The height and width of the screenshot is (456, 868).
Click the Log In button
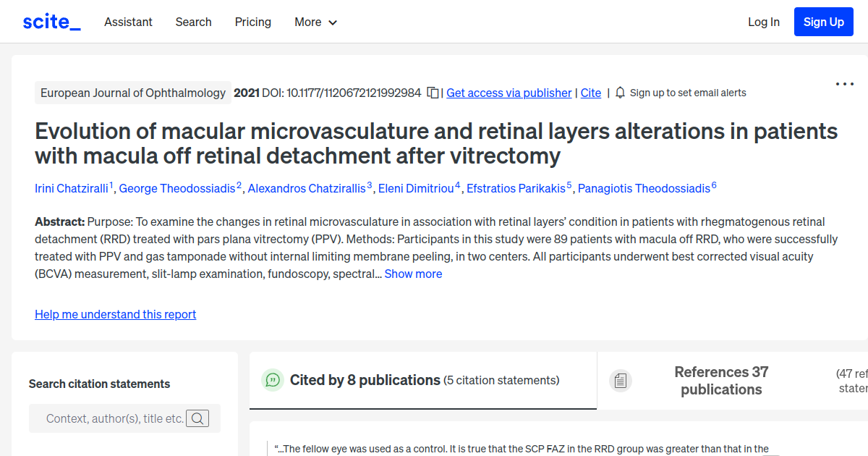(764, 22)
